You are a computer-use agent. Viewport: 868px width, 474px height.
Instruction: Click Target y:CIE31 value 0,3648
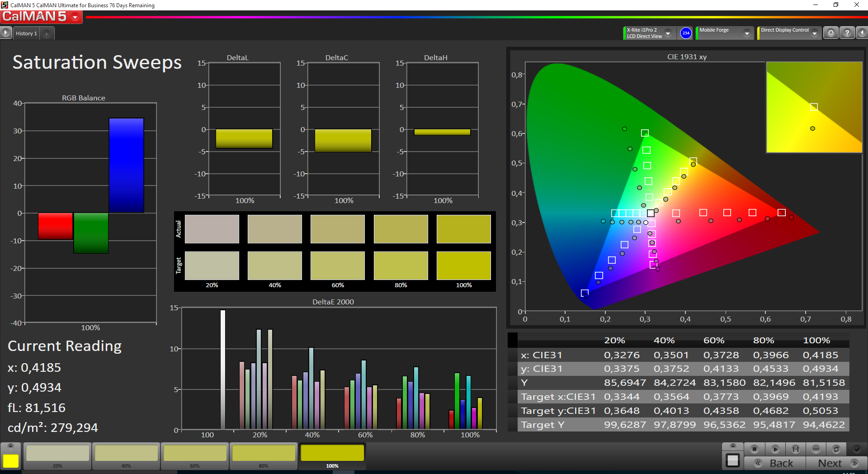[622, 411]
